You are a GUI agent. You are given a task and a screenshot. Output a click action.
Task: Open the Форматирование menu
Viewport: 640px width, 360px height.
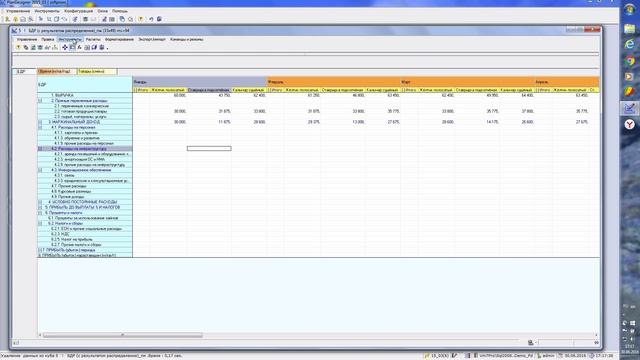119,40
